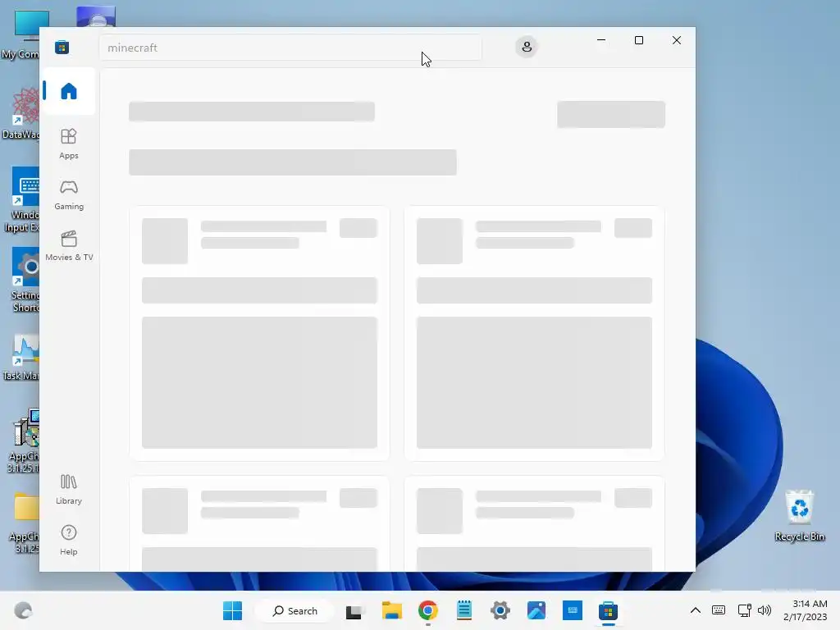Open File Explorer from the taskbar
The image size is (840, 630).
(x=391, y=610)
